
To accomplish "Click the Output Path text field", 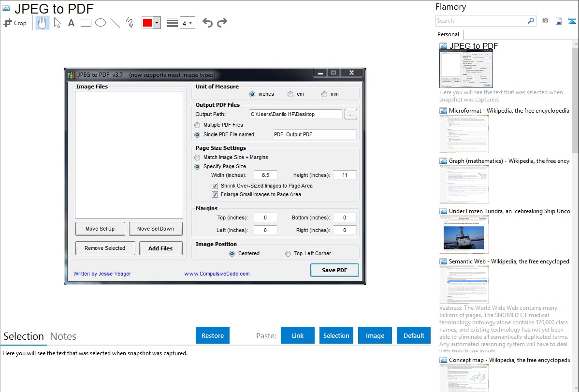I will (x=296, y=114).
